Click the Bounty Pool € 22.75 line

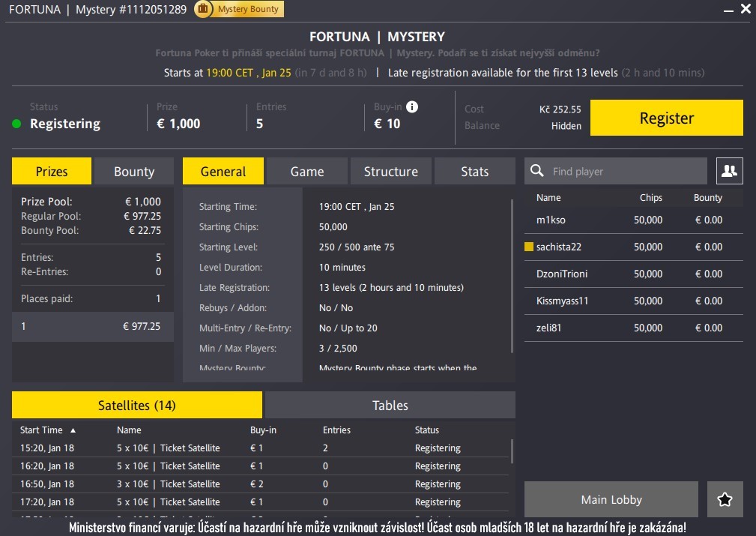point(91,231)
